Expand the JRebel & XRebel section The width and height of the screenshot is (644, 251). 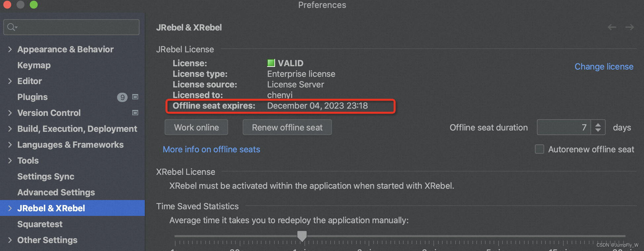(x=10, y=208)
